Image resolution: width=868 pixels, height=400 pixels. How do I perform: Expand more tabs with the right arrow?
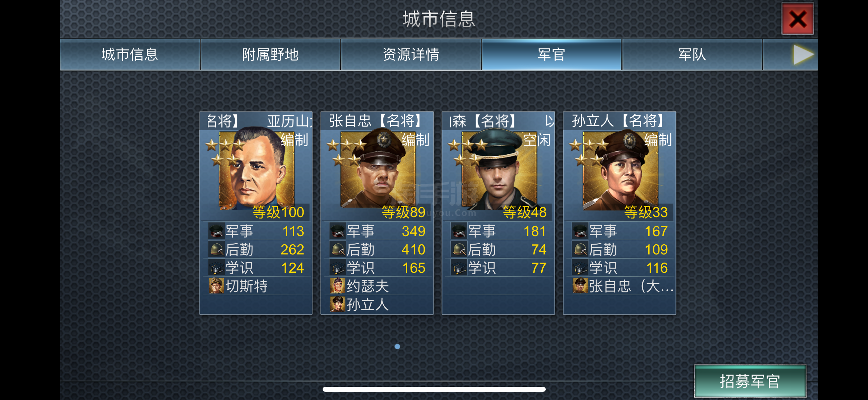point(803,55)
